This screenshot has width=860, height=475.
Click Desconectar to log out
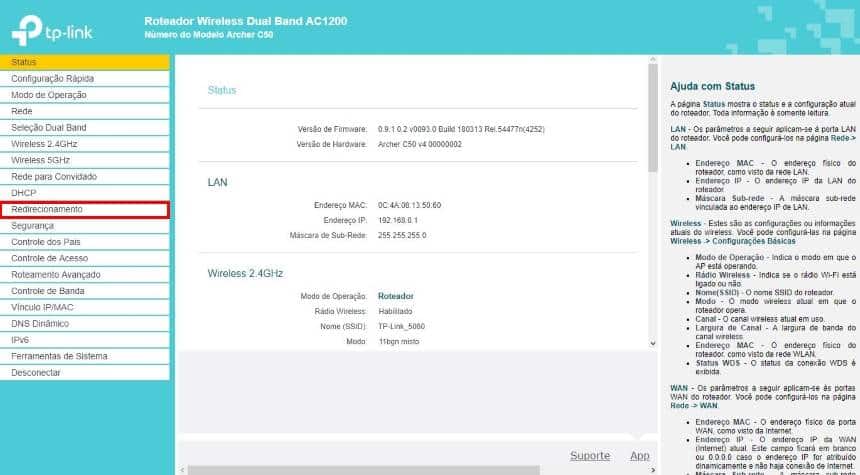coord(84,372)
